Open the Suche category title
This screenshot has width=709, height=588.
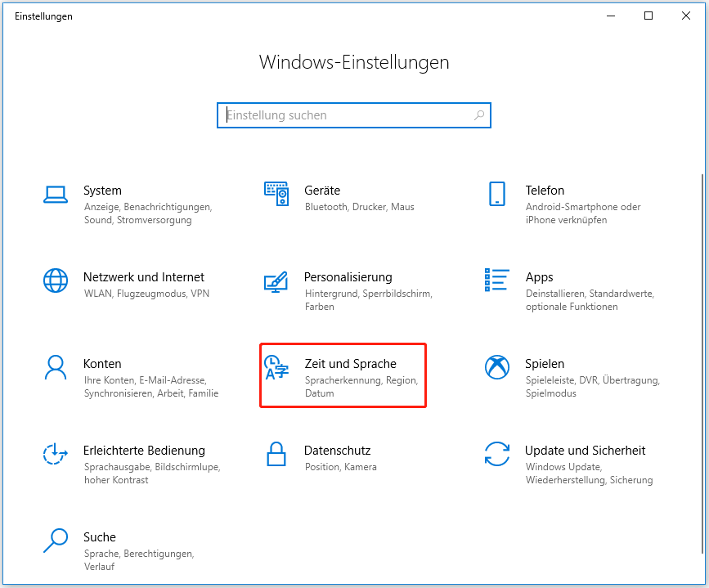(100, 537)
